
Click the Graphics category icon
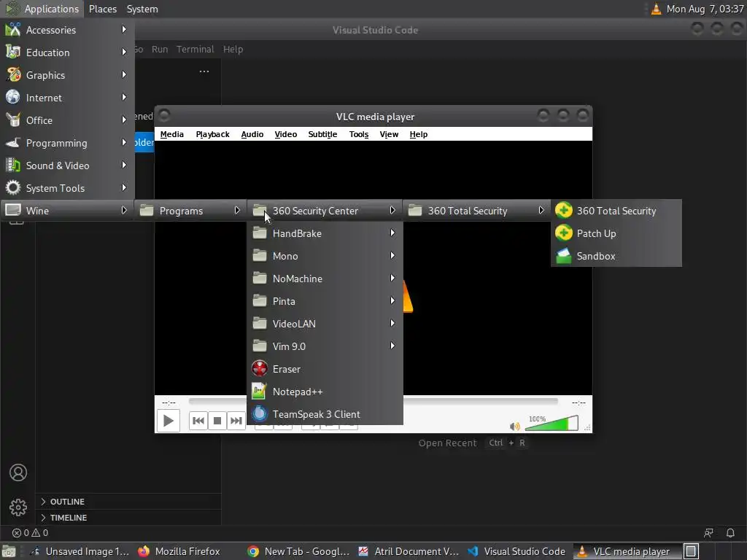(13, 75)
